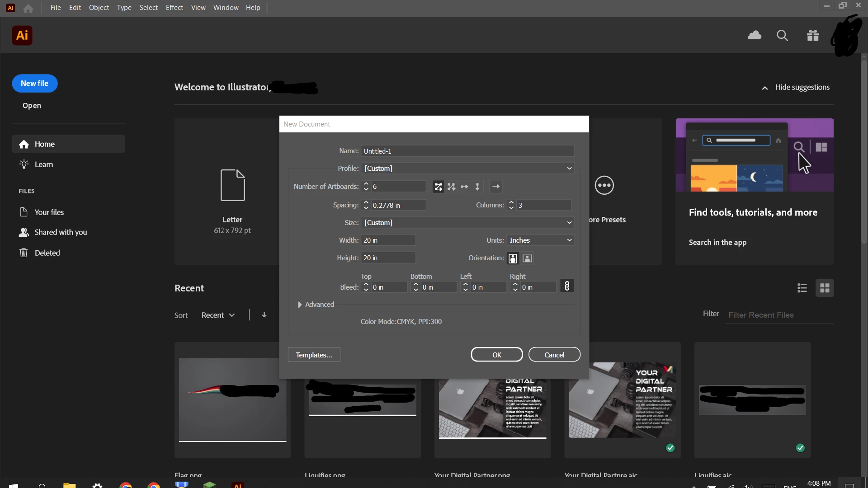Click the What's New gift icon
This screenshot has width=868, height=488.
tap(813, 35)
